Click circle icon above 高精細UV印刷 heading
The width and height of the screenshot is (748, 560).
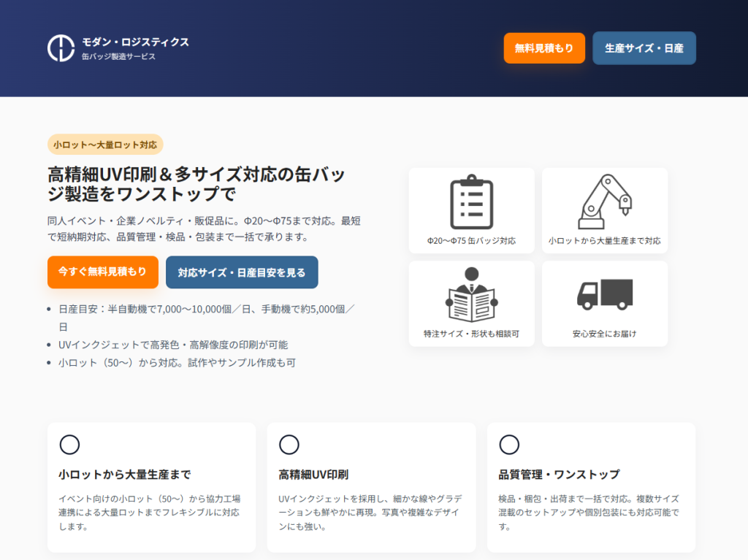pyautogui.click(x=289, y=445)
